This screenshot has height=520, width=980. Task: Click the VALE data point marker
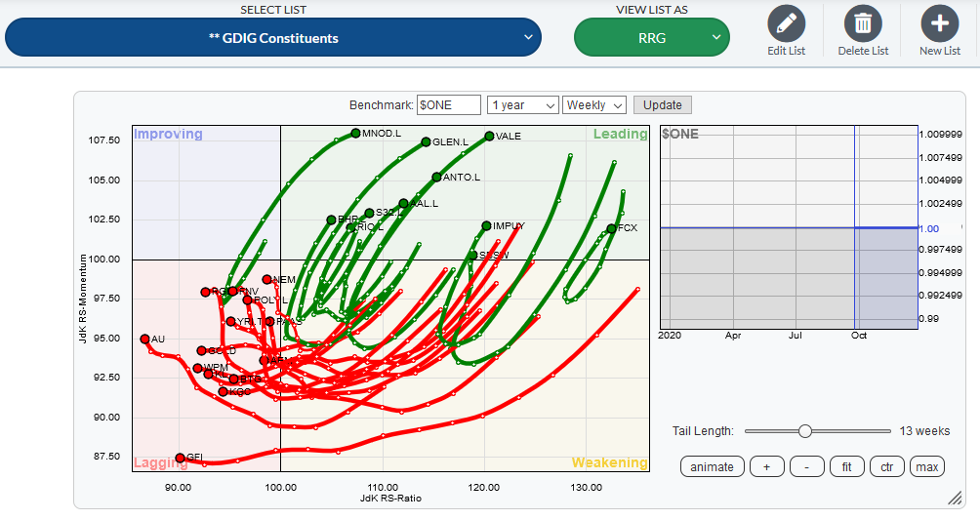(489, 136)
